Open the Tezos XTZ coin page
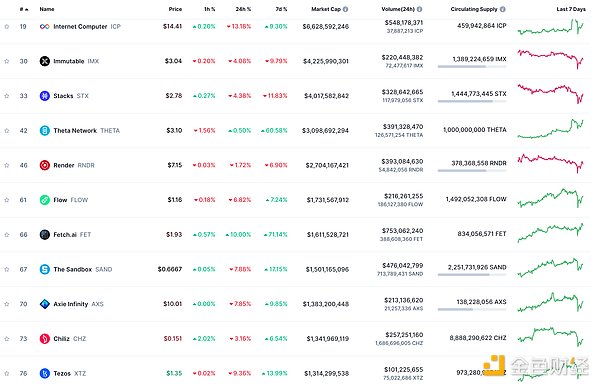 point(70,373)
